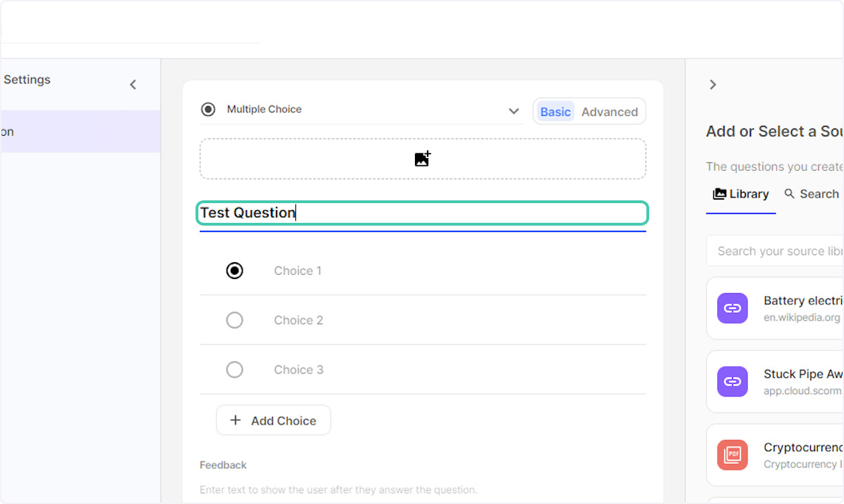844x504 pixels.
Task: Click the add image icon in question area
Action: (x=422, y=158)
